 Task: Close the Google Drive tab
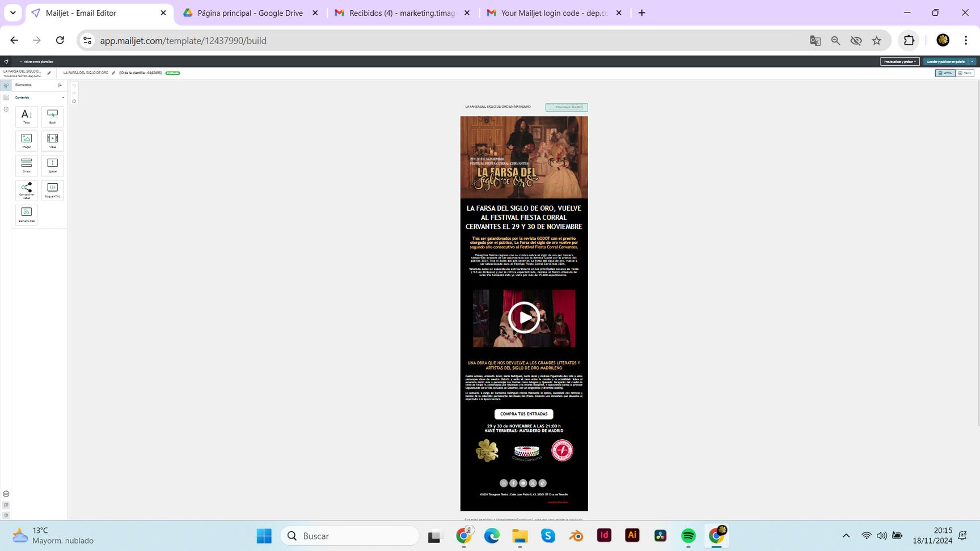(x=315, y=12)
